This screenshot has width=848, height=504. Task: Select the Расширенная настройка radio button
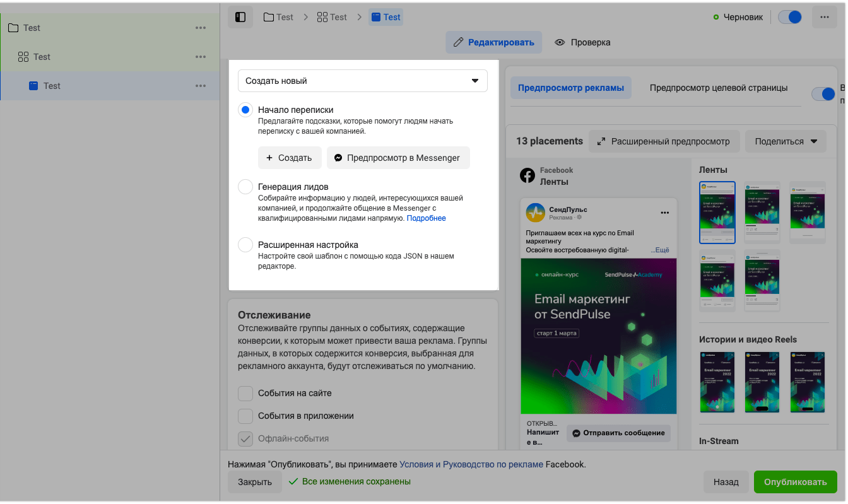245,245
